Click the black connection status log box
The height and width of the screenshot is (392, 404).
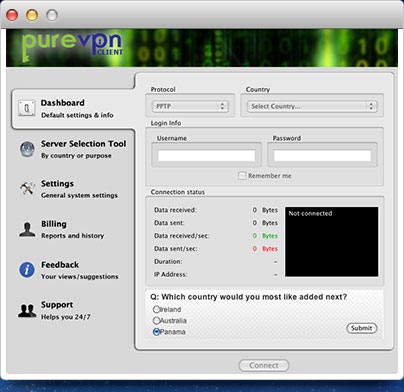tap(332, 242)
